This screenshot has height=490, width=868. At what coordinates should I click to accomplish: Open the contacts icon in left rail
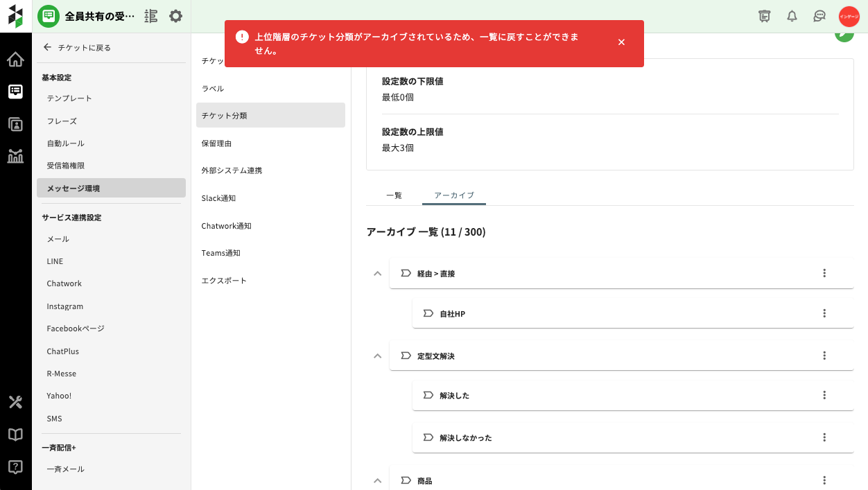pos(15,124)
